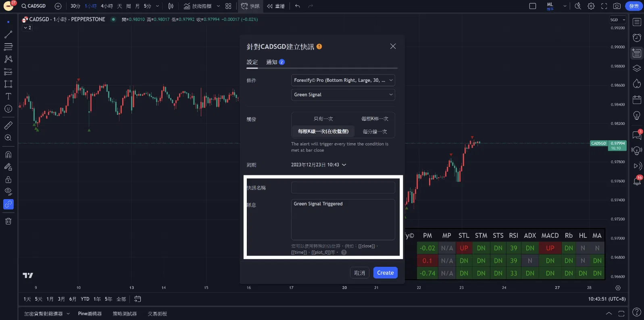Select the trend line drawing tool
644x320 pixels.
tap(8, 35)
